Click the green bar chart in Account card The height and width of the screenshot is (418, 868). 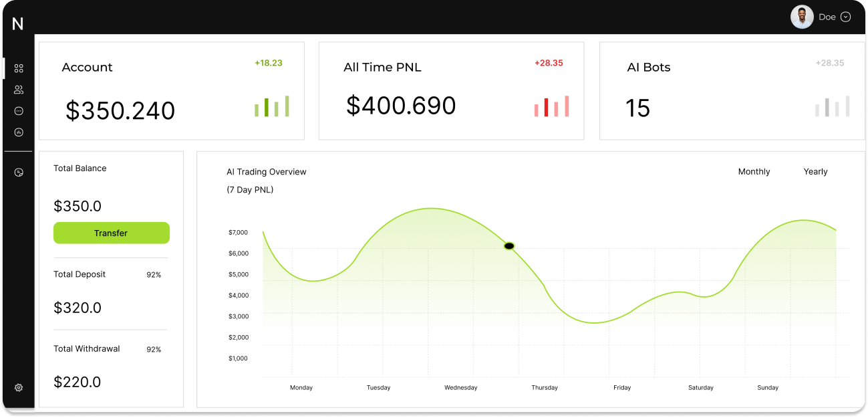271,106
